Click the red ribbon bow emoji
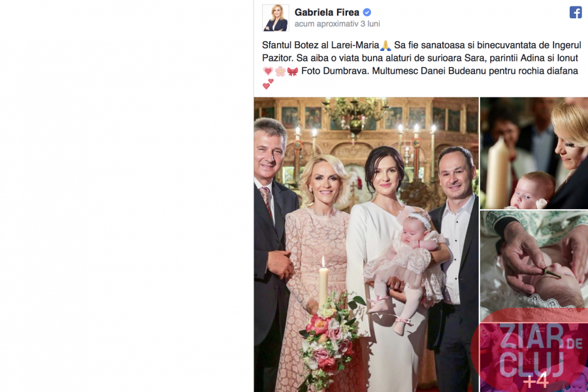 293,71
